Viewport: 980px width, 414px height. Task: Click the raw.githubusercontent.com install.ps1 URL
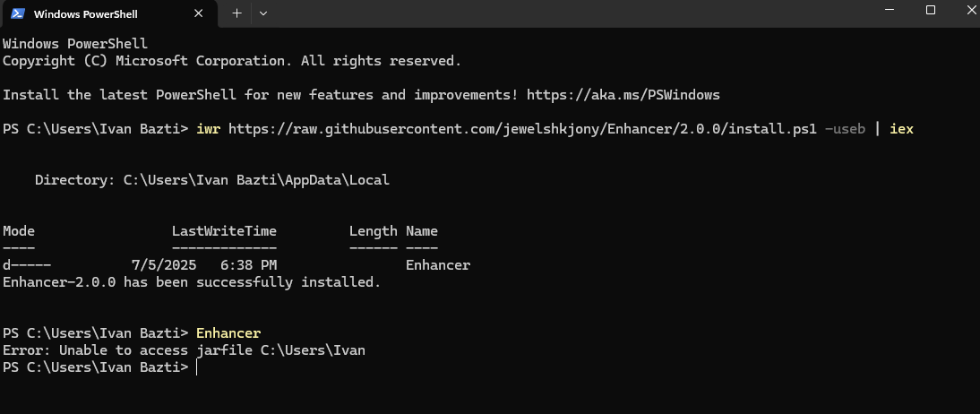(x=522, y=129)
